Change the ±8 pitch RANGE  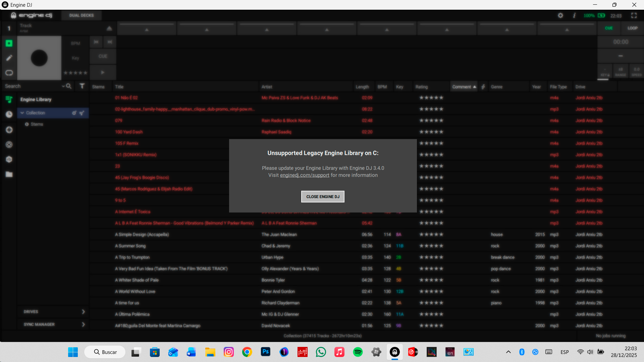[621, 72]
